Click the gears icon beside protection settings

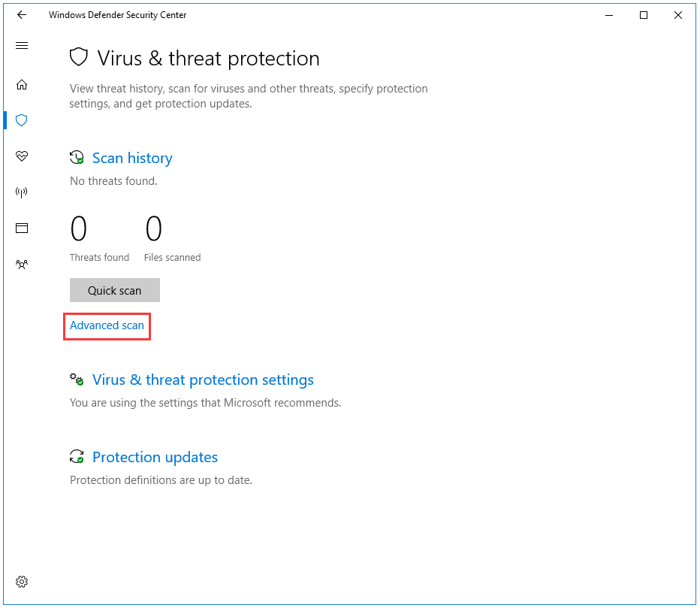click(x=77, y=380)
